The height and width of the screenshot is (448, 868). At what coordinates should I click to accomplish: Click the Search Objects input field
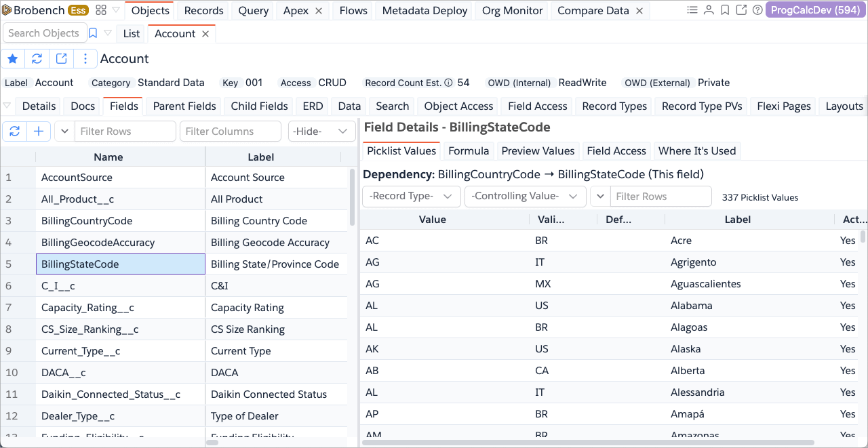click(43, 33)
